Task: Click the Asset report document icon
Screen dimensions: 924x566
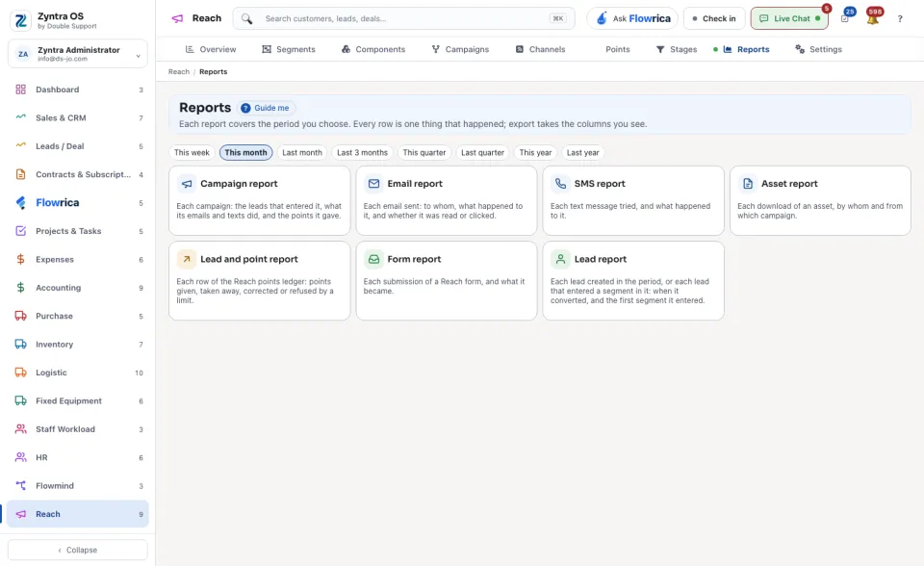Action: [747, 184]
